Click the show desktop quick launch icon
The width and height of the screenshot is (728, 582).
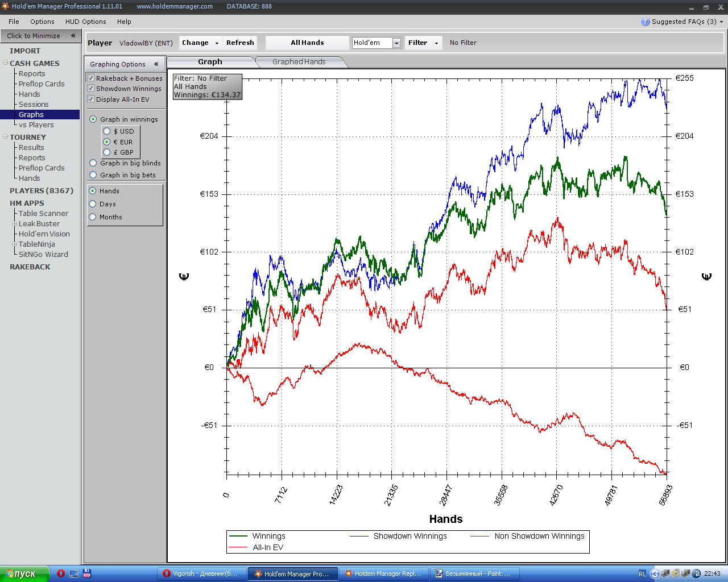(74, 573)
